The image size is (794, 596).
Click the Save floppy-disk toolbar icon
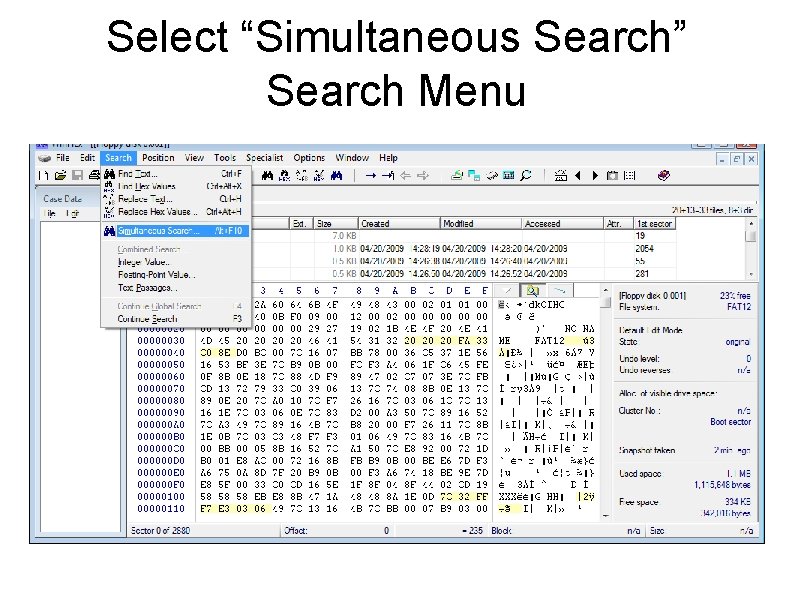77,176
